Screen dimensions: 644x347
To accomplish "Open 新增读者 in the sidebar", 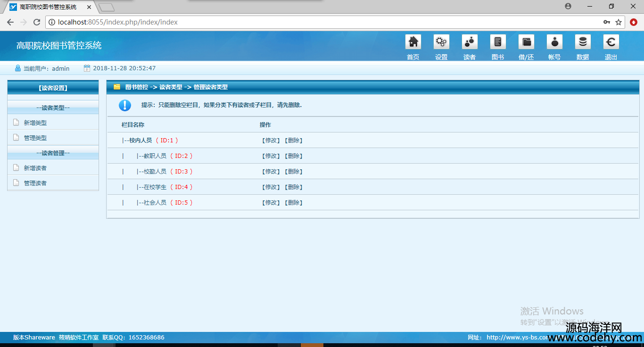I will [x=35, y=168].
